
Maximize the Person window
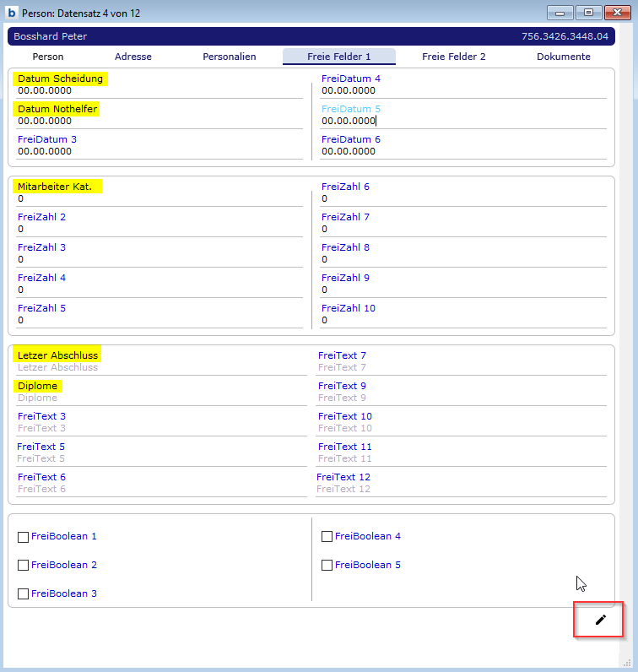point(588,13)
